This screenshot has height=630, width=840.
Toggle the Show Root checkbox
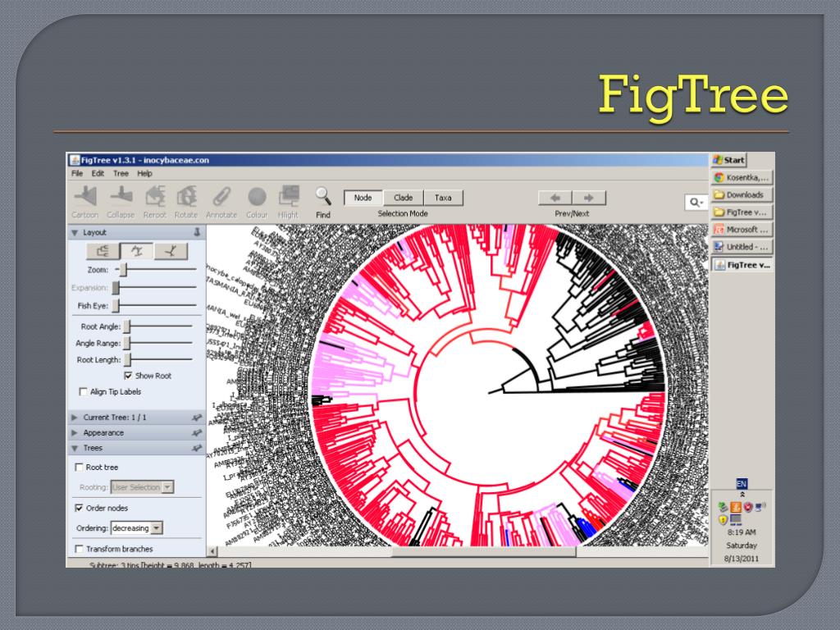(128, 376)
